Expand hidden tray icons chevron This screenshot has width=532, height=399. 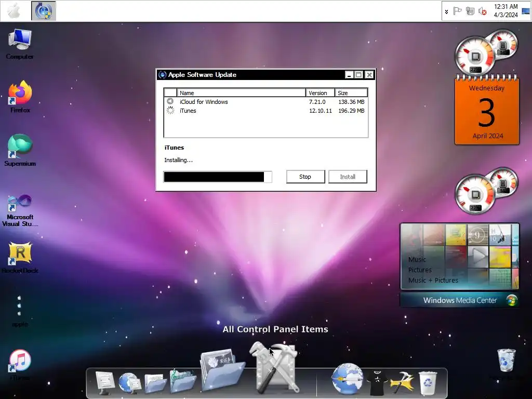(446, 11)
